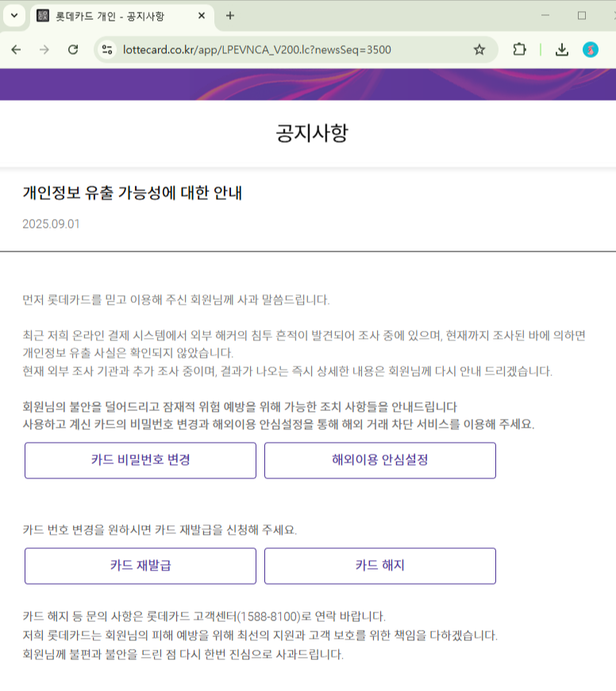View site information icon in address bar

(107, 50)
